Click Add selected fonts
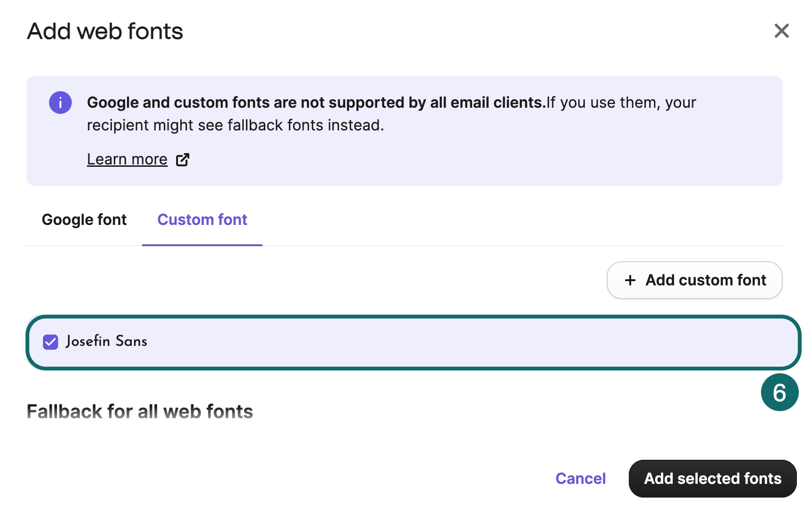812x516 pixels. [712, 478]
